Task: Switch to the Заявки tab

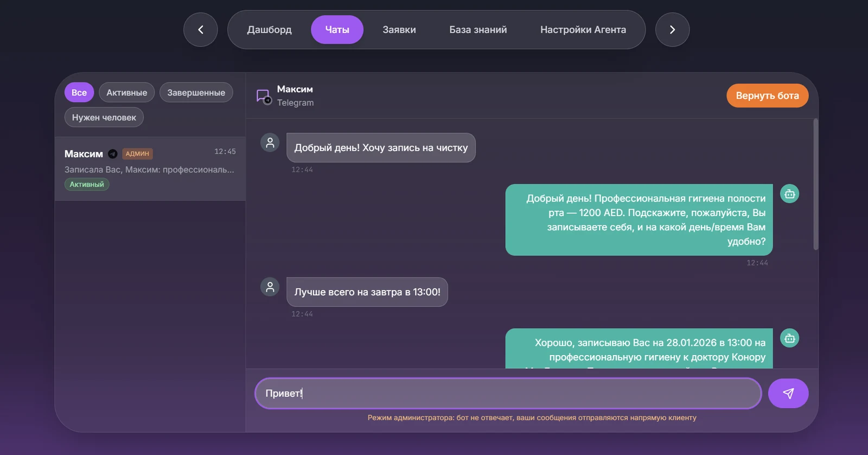Action: pos(399,30)
